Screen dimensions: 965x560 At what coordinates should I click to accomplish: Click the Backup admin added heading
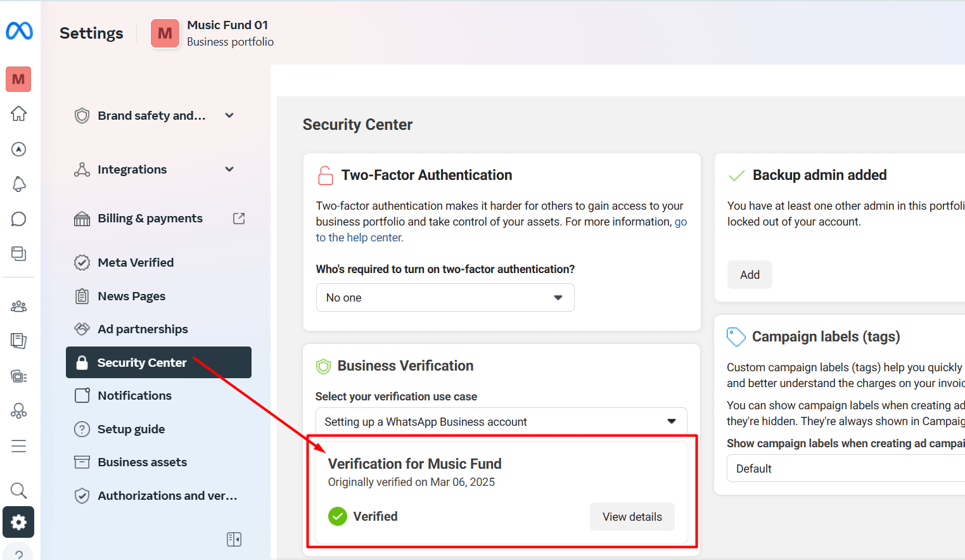click(820, 175)
